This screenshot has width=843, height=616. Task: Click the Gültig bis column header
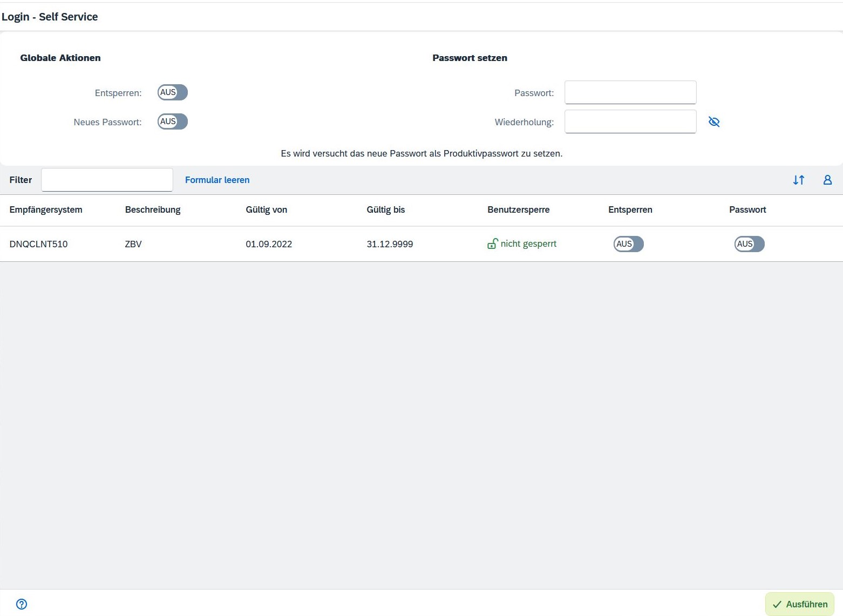(385, 210)
